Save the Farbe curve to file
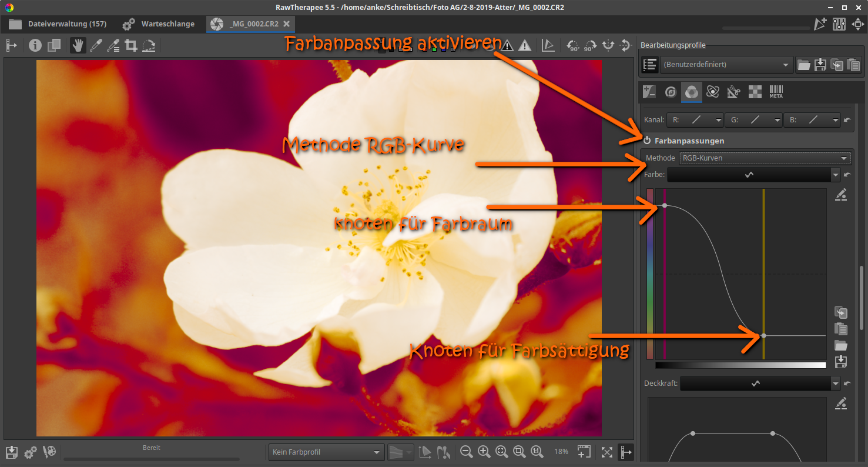The width and height of the screenshot is (868, 467). [x=841, y=362]
